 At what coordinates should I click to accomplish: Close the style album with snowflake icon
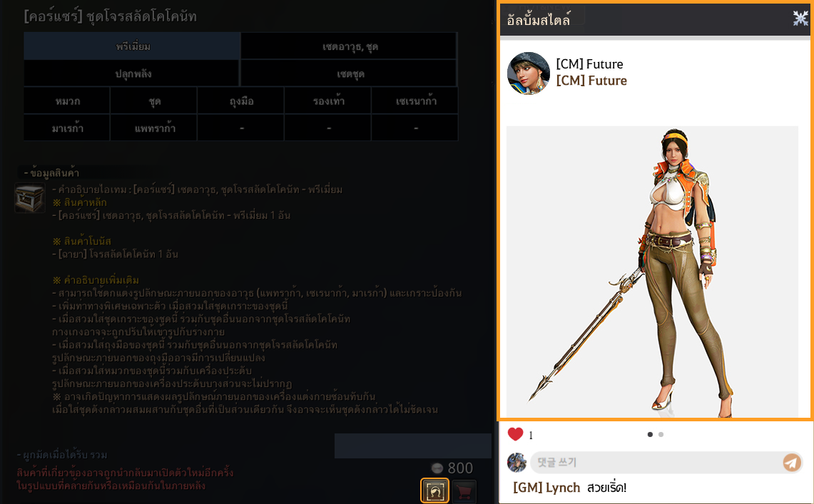point(800,19)
